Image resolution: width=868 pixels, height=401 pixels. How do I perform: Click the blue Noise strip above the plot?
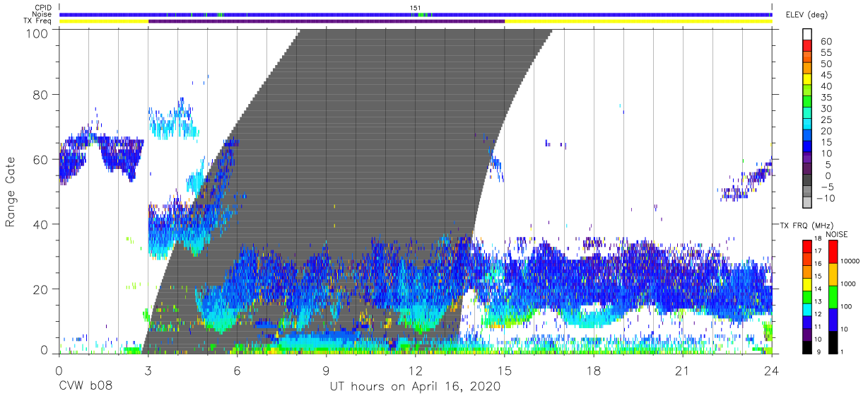tap(416, 14)
